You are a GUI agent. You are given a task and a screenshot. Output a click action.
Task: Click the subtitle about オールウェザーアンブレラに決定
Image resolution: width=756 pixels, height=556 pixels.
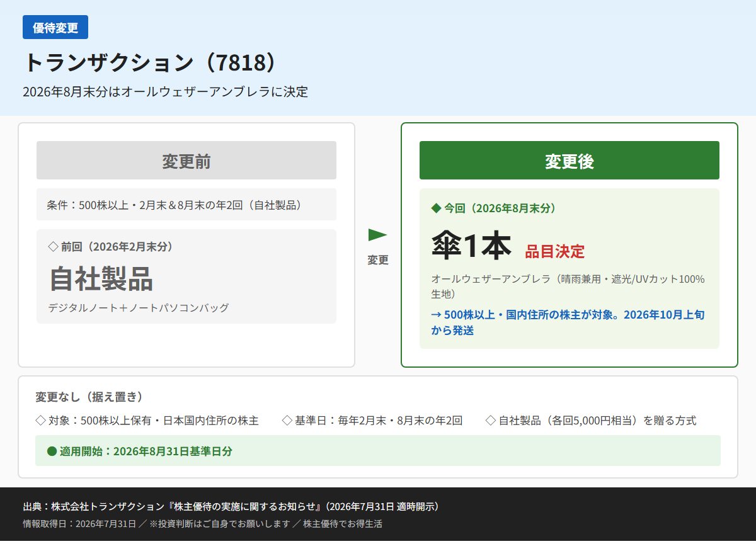click(x=166, y=91)
